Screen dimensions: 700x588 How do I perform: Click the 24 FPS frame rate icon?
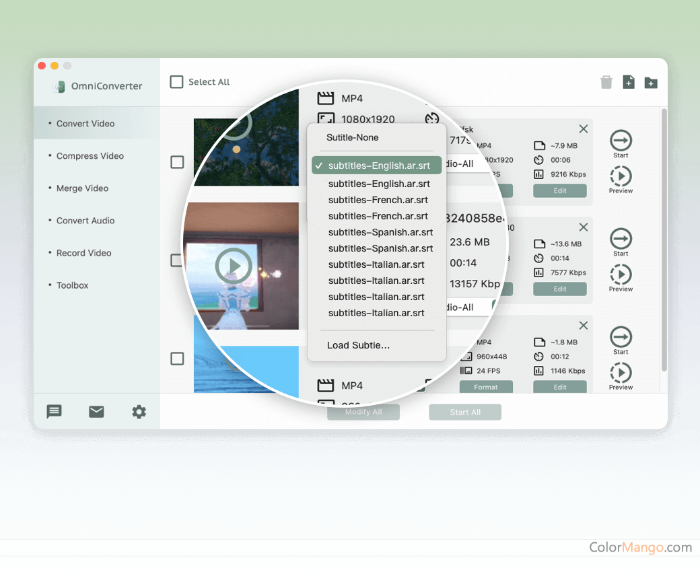(x=466, y=371)
